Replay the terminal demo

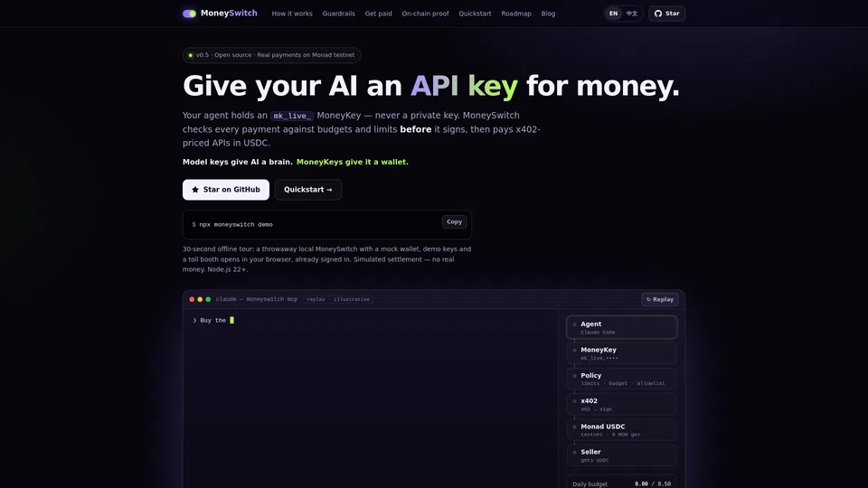660,299
